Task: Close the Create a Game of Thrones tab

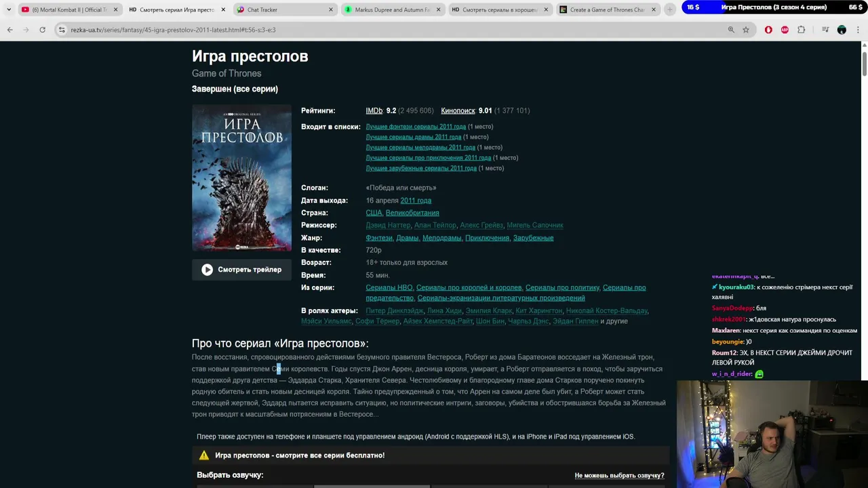Action: tap(654, 9)
